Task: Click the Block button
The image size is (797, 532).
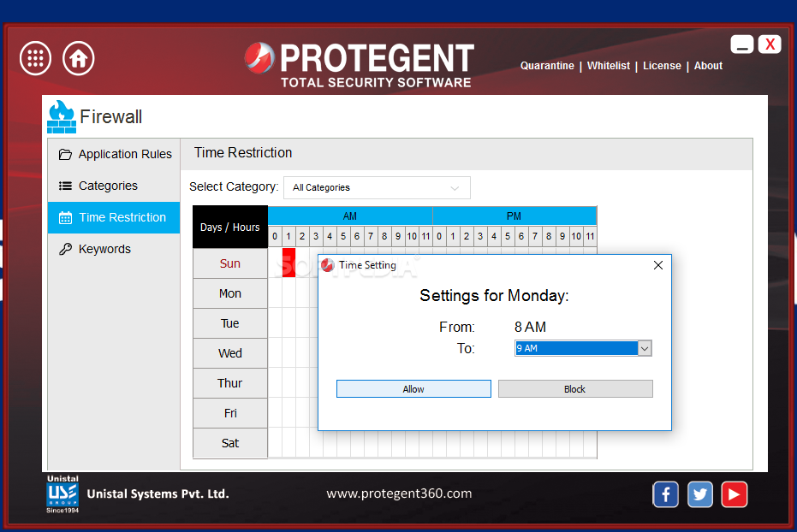Action: (x=575, y=389)
